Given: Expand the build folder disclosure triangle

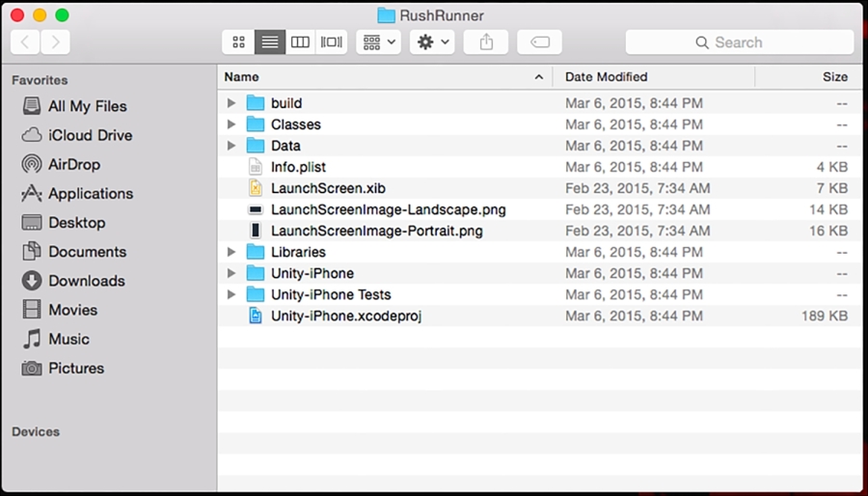Looking at the screenshot, I should tap(231, 103).
